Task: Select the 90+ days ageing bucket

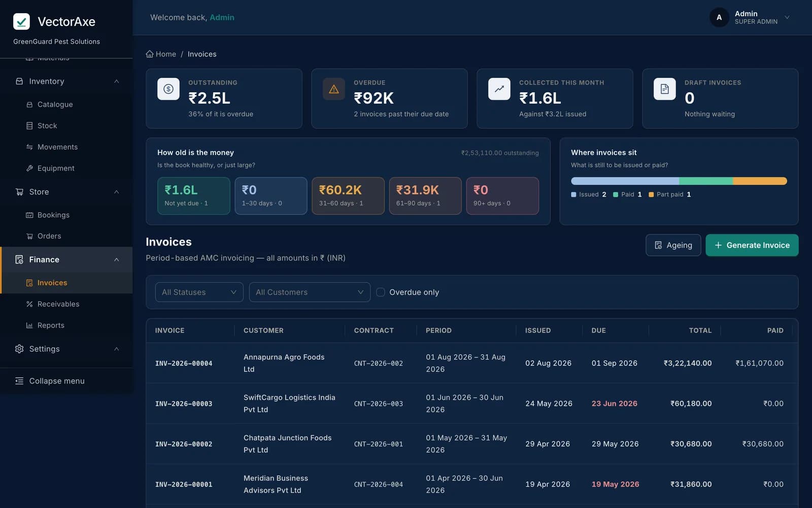Action: click(x=502, y=196)
